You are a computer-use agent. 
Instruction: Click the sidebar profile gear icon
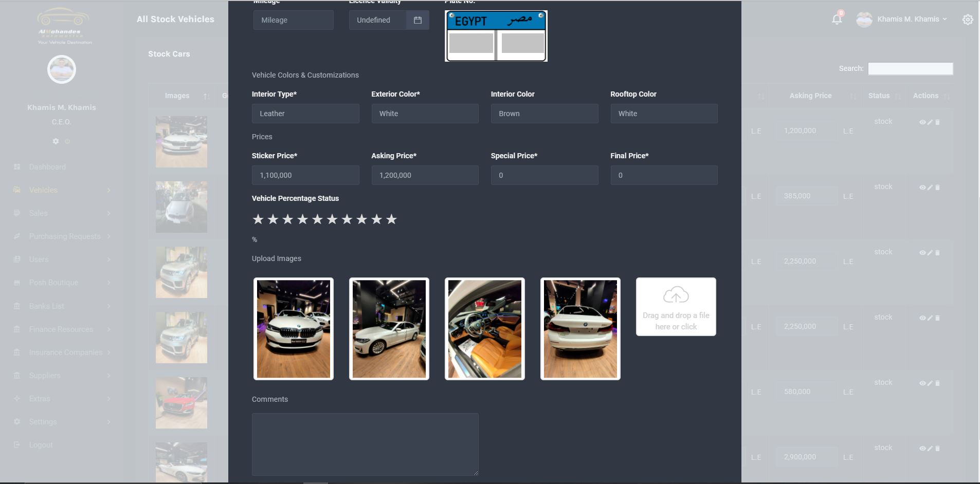(x=56, y=141)
